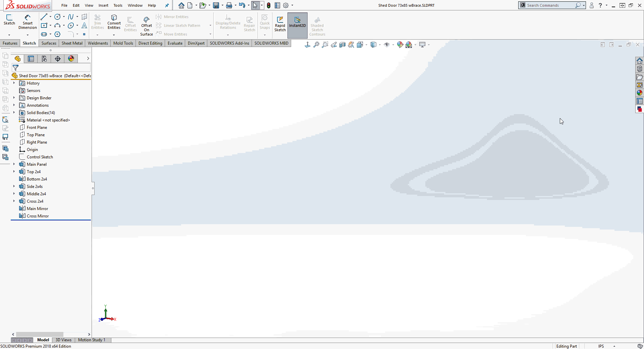Expand the Solid Bodies(14) folder

point(14,112)
